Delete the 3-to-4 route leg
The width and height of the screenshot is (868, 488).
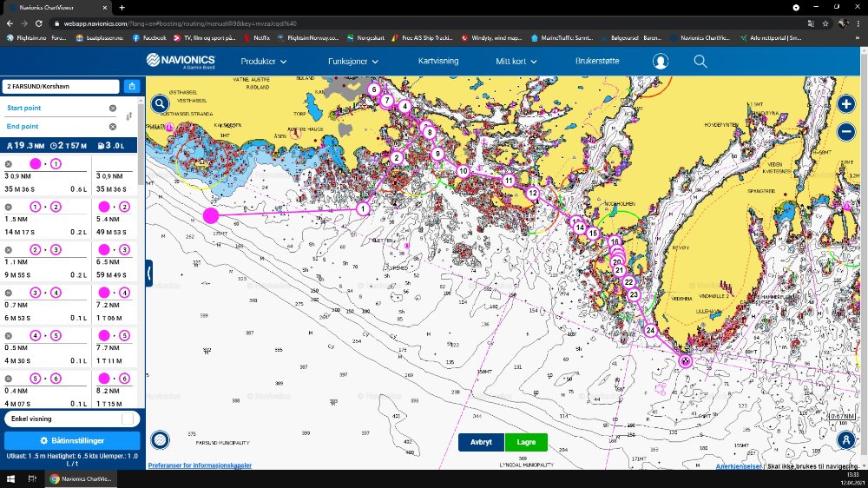click(x=9, y=293)
